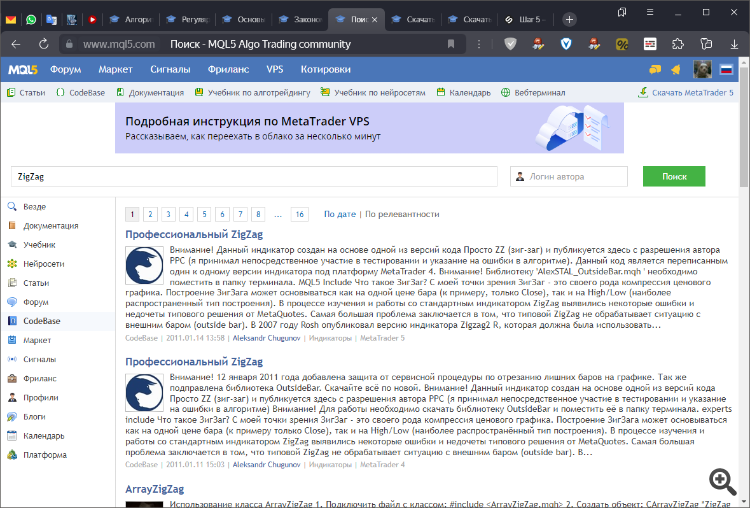Reload the current page

click(44, 44)
